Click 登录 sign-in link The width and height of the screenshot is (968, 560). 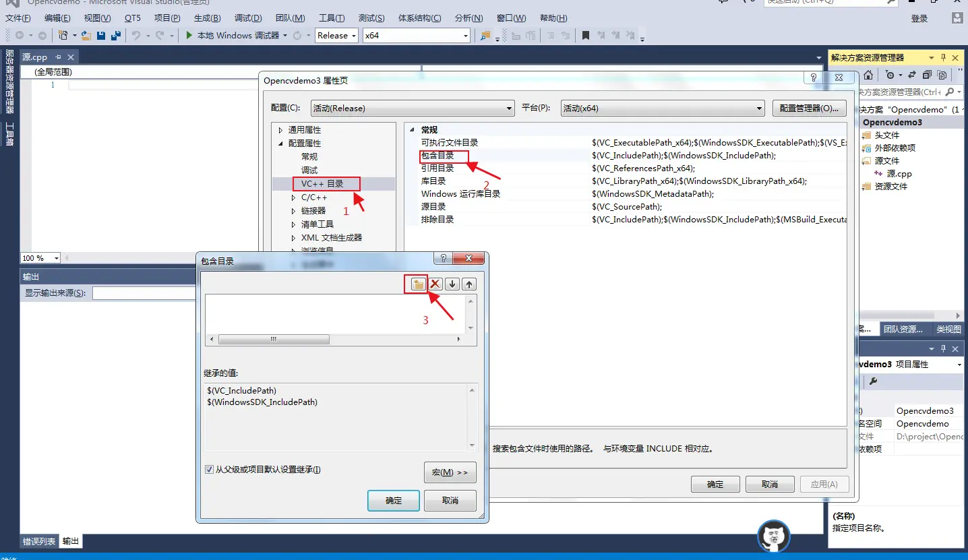(919, 19)
